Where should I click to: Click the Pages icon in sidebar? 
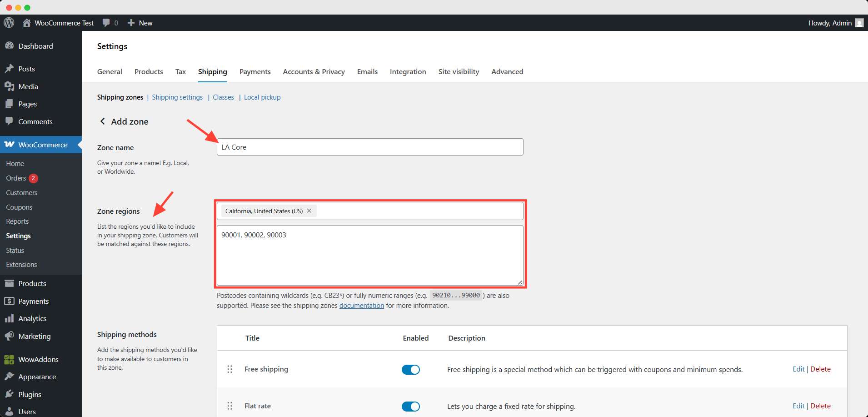(x=9, y=104)
